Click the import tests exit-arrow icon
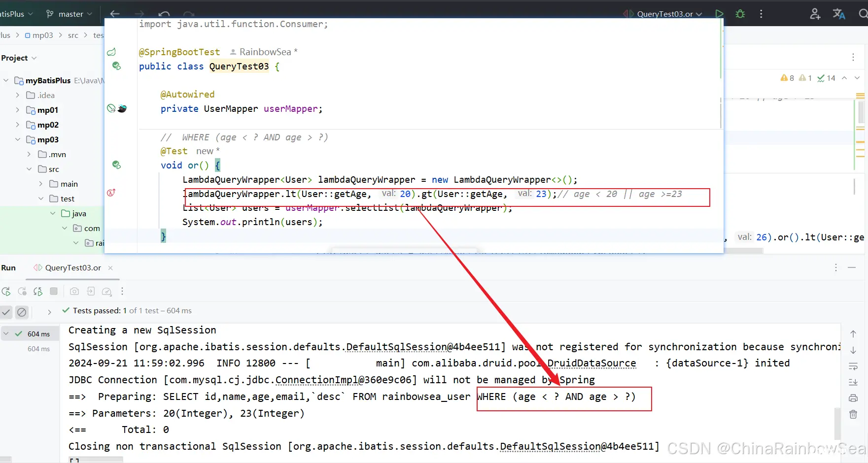The height and width of the screenshot is (463, 868). [91, 291]
